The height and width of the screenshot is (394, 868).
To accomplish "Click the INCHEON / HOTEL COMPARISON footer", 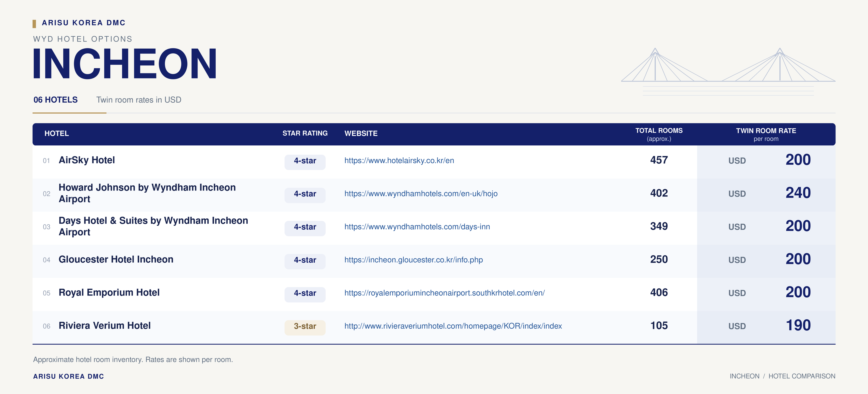I will [x=782, y=376].
